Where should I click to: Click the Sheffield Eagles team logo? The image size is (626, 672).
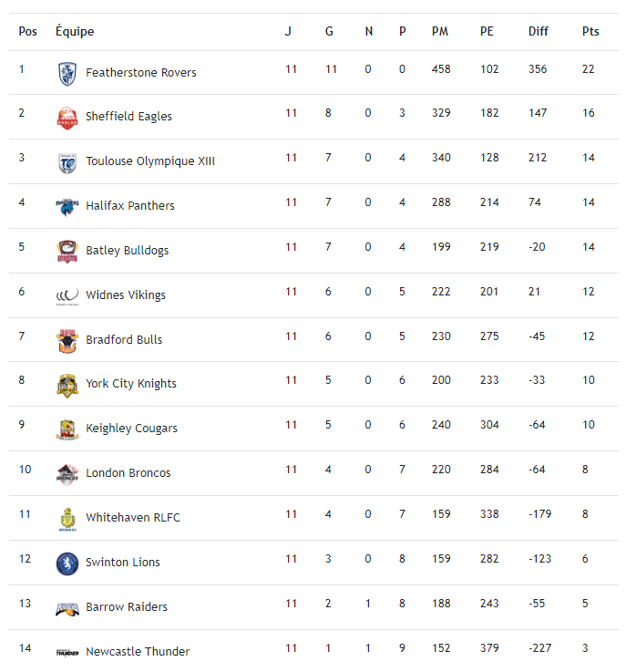click(x=67, y=117)
